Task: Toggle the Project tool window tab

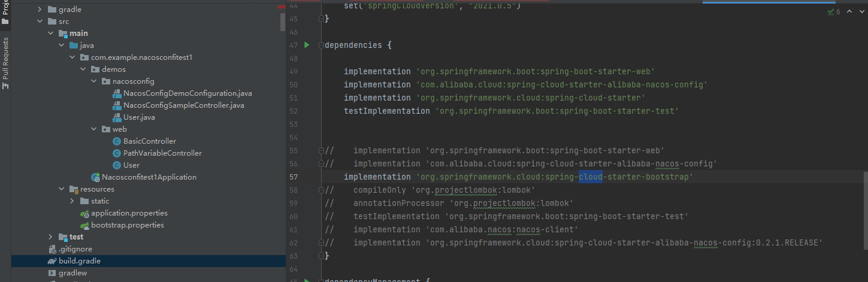Action: 5,12
